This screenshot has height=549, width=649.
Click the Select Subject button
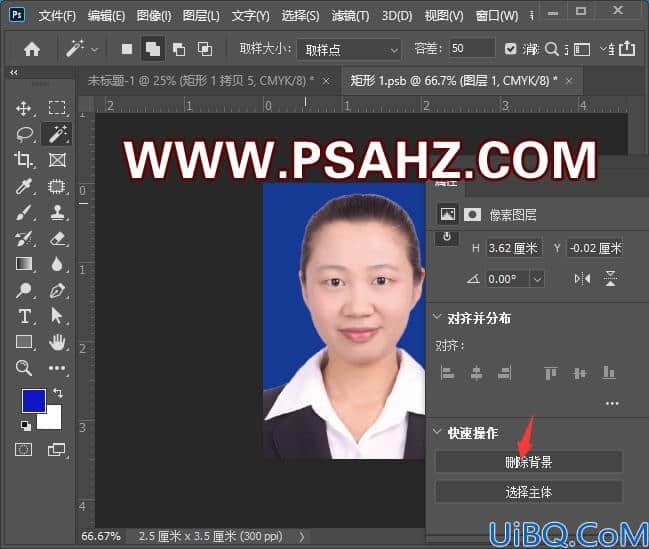(x=529, y=492)
